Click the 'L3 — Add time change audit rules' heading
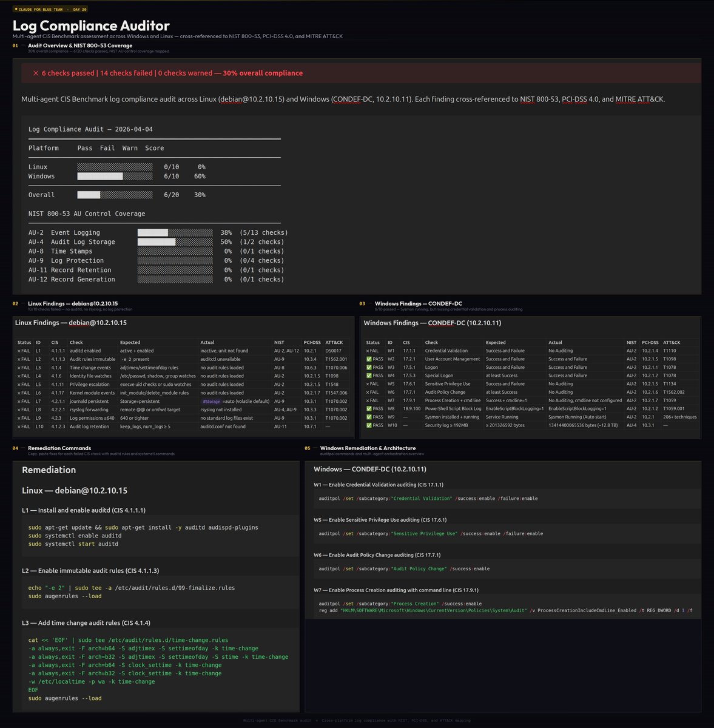This screenshot has width=714, height=728. coord(86,622)
